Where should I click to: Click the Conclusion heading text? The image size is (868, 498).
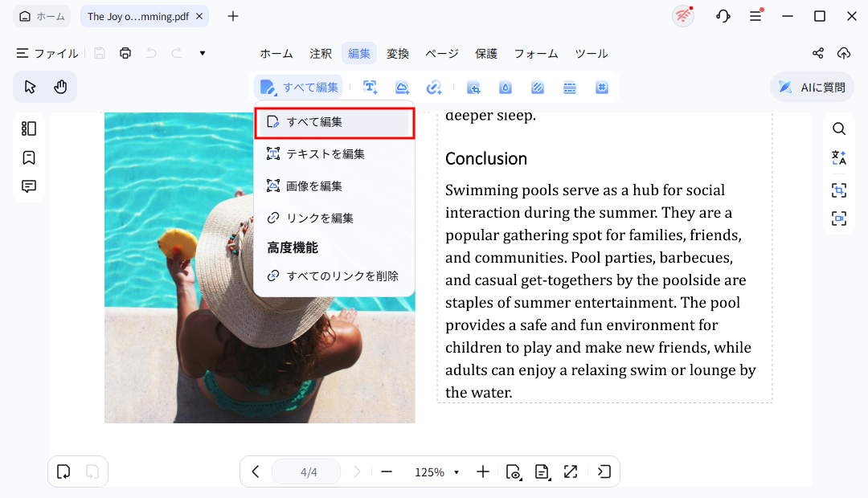(486, 159)
